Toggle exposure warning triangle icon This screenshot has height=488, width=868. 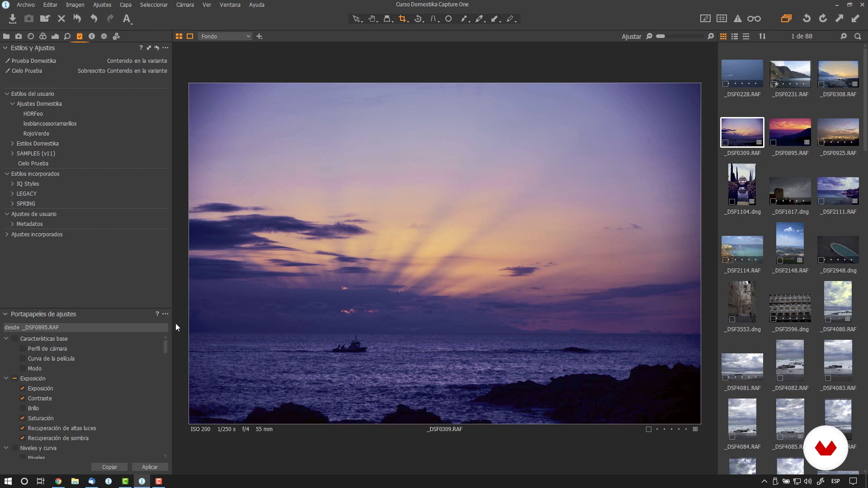pyautogui.click(x=738, y=19)
